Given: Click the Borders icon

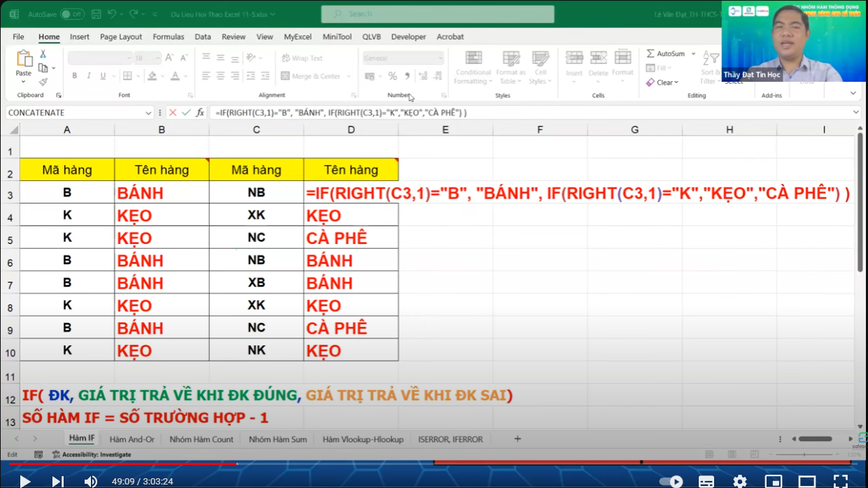Looking at the screenshot, I should pyautogui.click(x=127, y=76).
